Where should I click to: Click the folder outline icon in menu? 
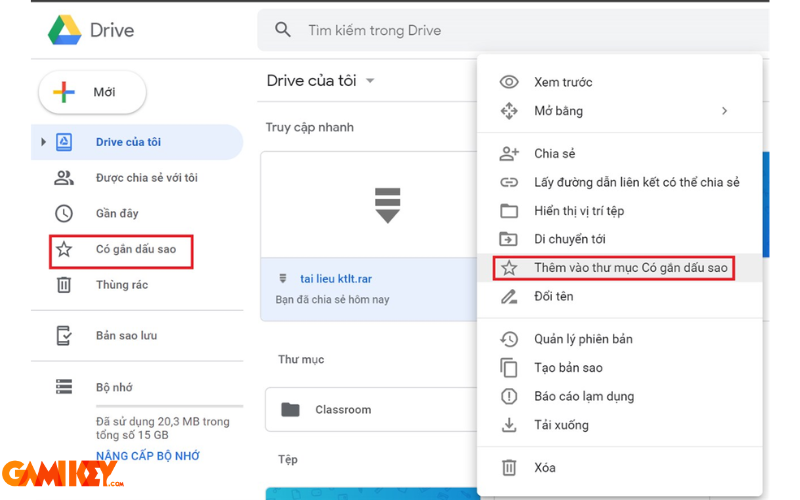pyautogui.click(x=509, y=211)
